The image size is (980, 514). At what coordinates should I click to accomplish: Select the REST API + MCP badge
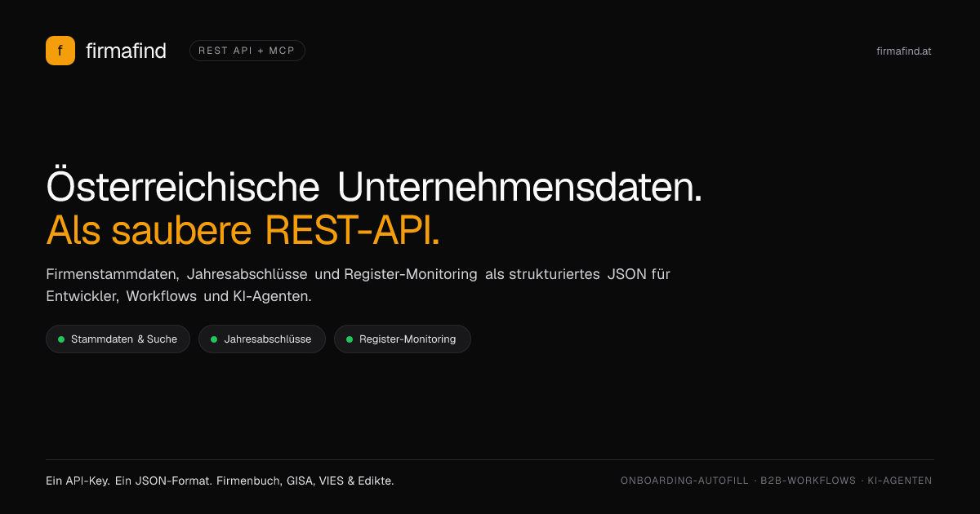tap(247, 51)
